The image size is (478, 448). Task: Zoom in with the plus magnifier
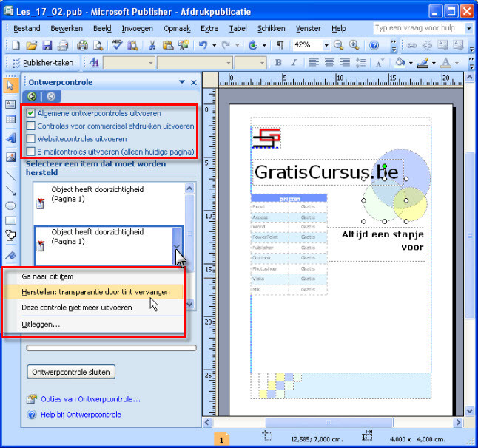(354, 45)
